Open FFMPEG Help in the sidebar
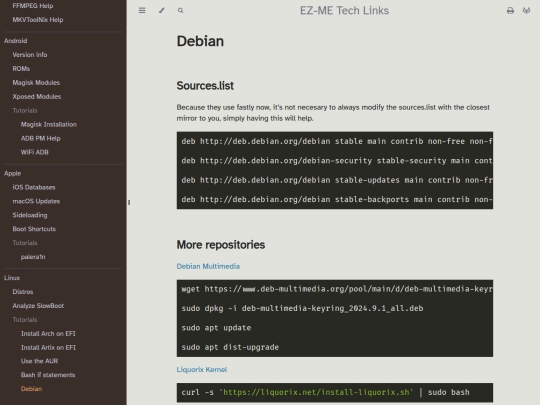The height and width of the screenshot is (405, 540). pos(33,6)
